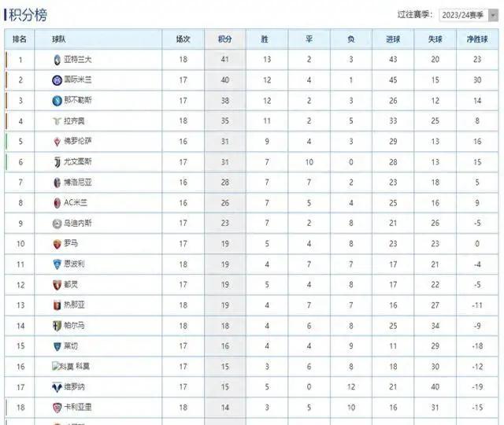
Task: Click the Inter Milan (国际米兰) crest
Action: point(57,80)
